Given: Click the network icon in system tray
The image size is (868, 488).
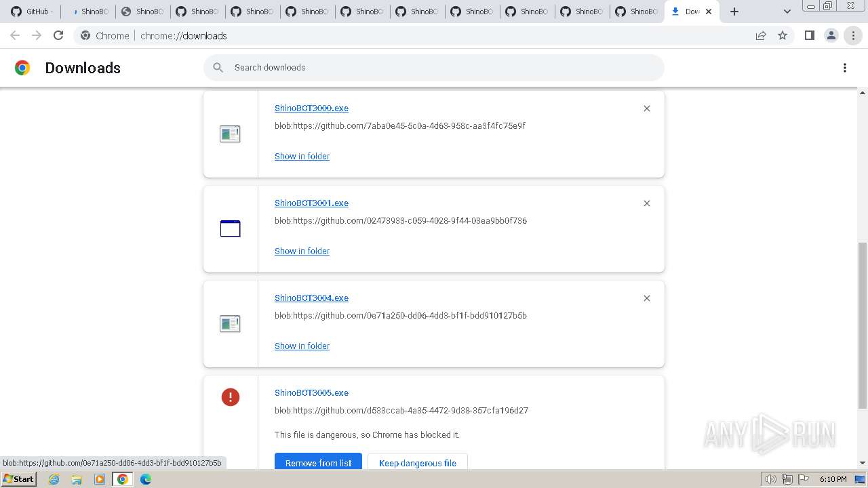Looking at the screenshot, I should coord(787,479).
